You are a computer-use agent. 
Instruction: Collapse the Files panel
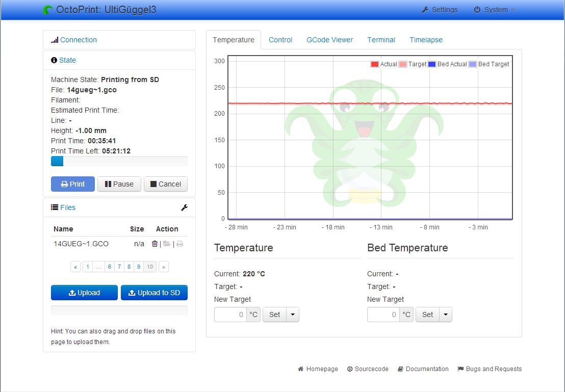coord(68,207)
